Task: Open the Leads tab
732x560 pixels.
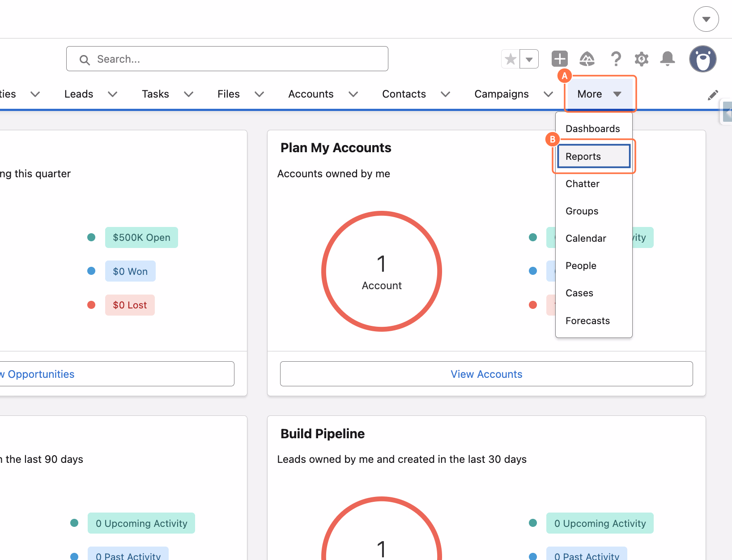Action: [79, 94]
